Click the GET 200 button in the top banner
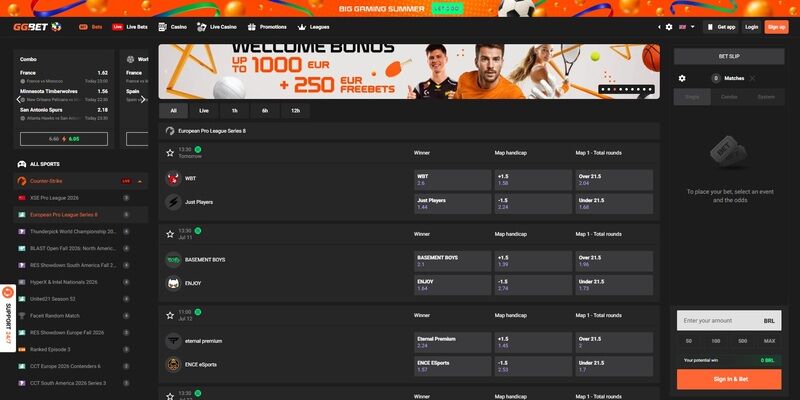800x400 pixels. coord(447,9)
